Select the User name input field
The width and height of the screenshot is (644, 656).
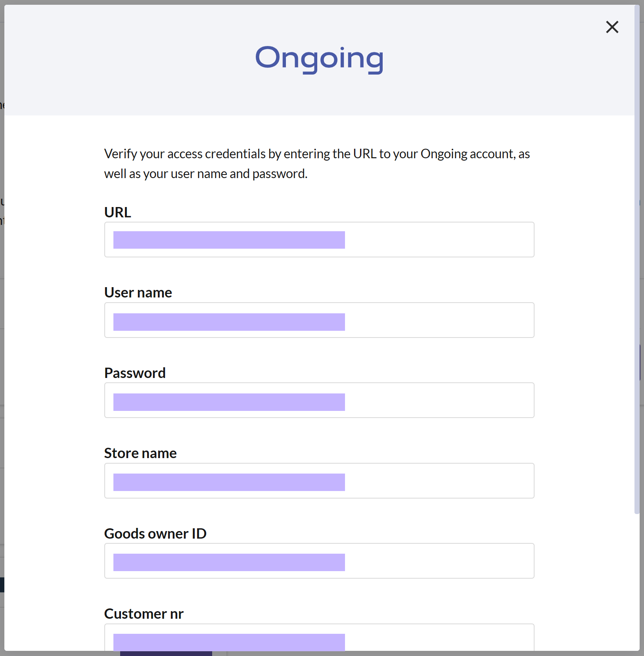pyautogui.click(x=319, y=320)
